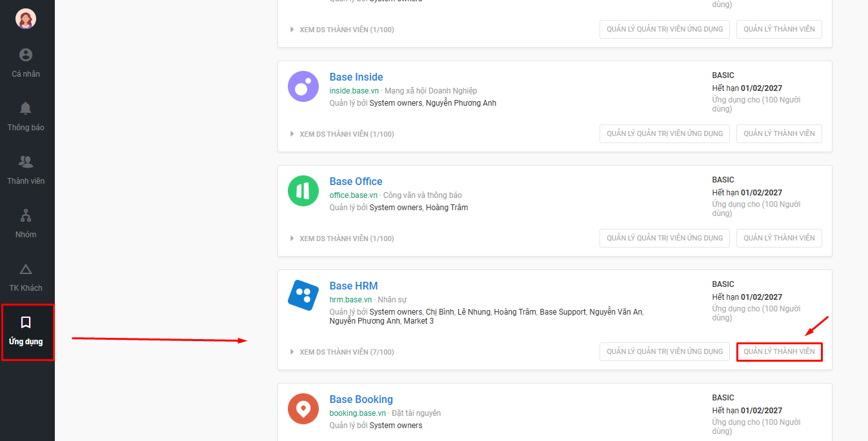Viewport: 868px width, 441px height.
Task: Click the BASIC plan label of Base Booking
Action: 723,398
